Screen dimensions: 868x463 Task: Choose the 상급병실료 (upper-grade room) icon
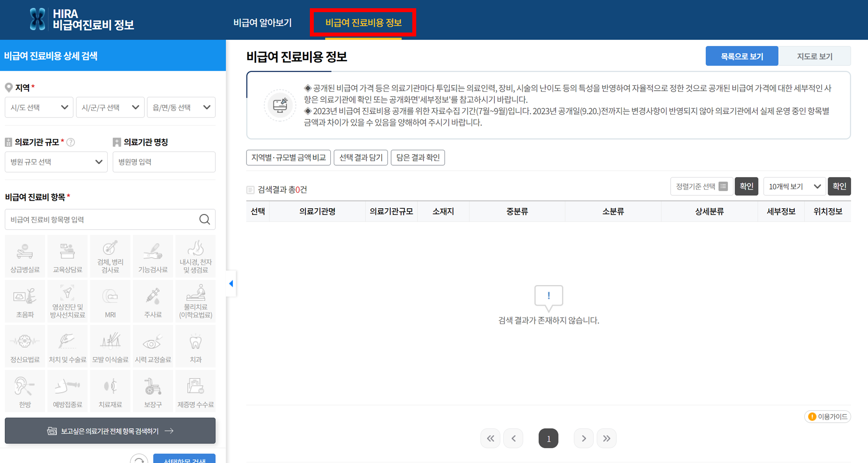[25, 256]
